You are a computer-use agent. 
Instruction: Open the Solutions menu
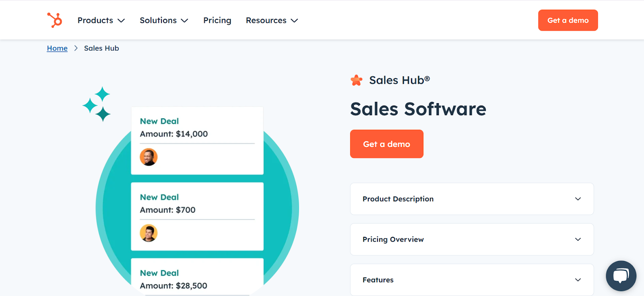[x=164, y=20]
